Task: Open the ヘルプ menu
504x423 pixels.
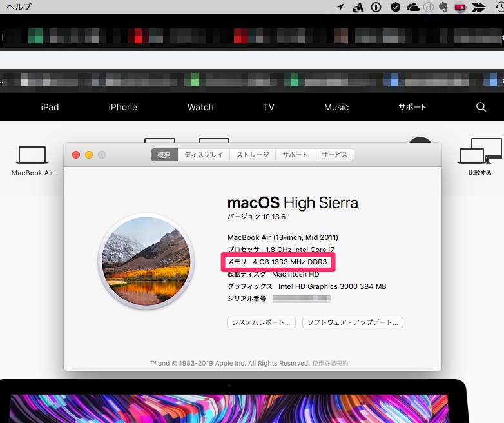Action: 19,6
